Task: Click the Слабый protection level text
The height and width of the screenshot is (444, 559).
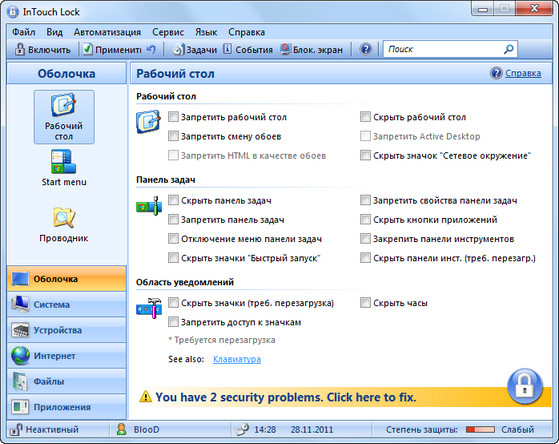Action: tap(518, 429)
